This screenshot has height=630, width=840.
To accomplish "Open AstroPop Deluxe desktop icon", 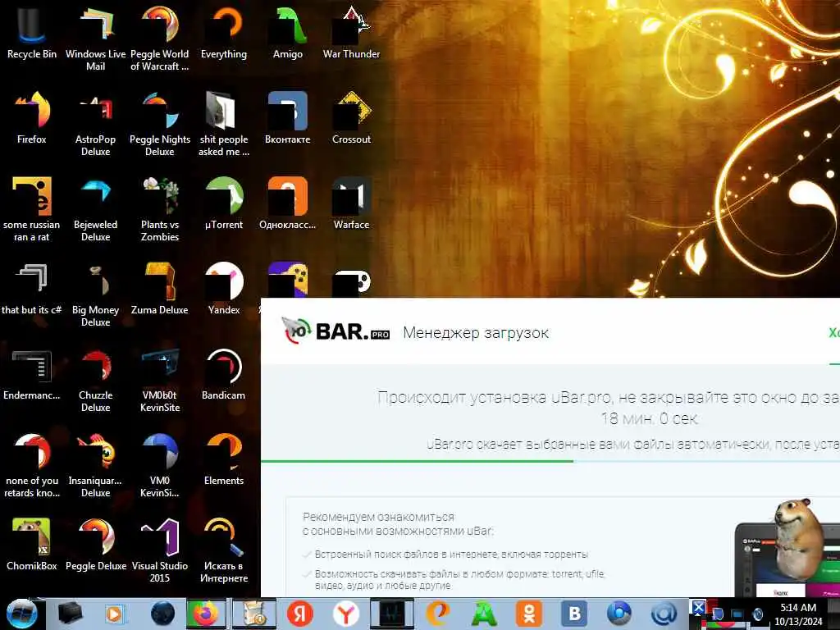I will tap(95, 123).
